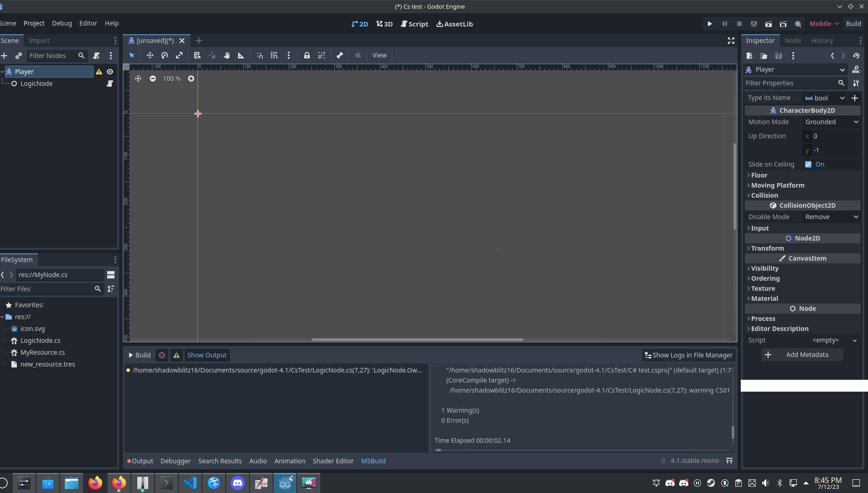Click Show Logs in File Manager

(x=688, y=355)
